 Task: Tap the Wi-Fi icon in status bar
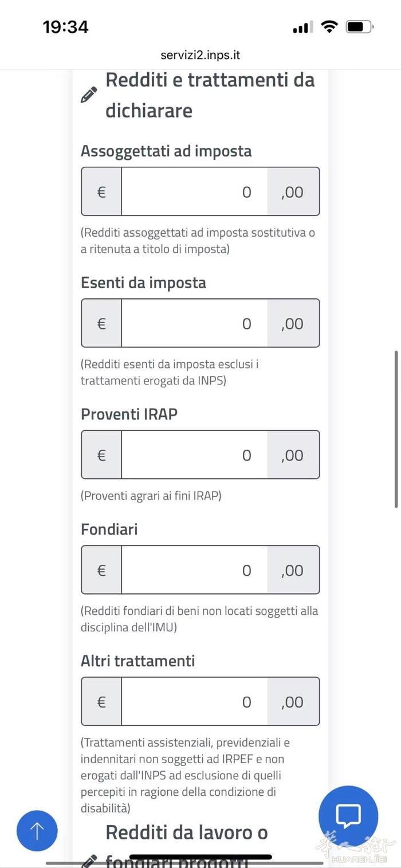pos(329,27)
